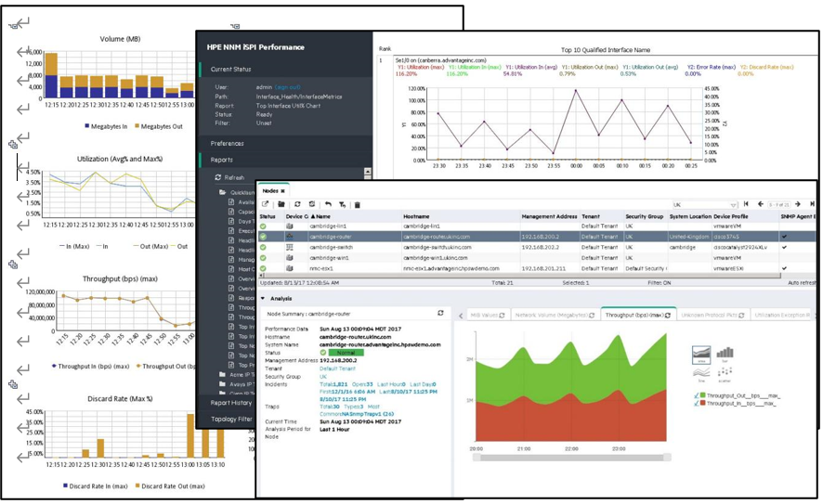The image size is (823, 504).
Task: Click scroll up arrow in Reports list
Action: coord(368,172)
